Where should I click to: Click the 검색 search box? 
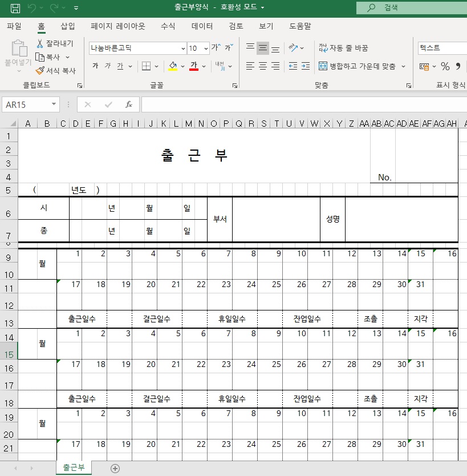click(412, 7)
